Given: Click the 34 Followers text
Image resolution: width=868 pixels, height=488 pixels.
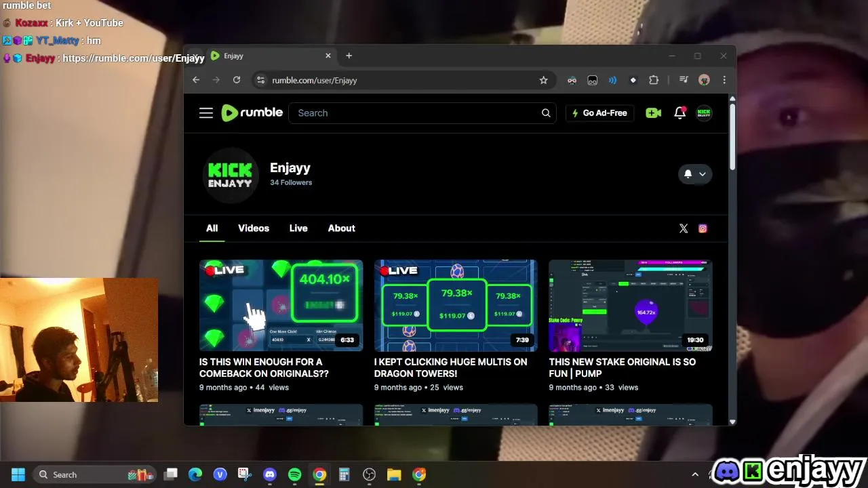Looking at the screenshot, I should [291, 182].
